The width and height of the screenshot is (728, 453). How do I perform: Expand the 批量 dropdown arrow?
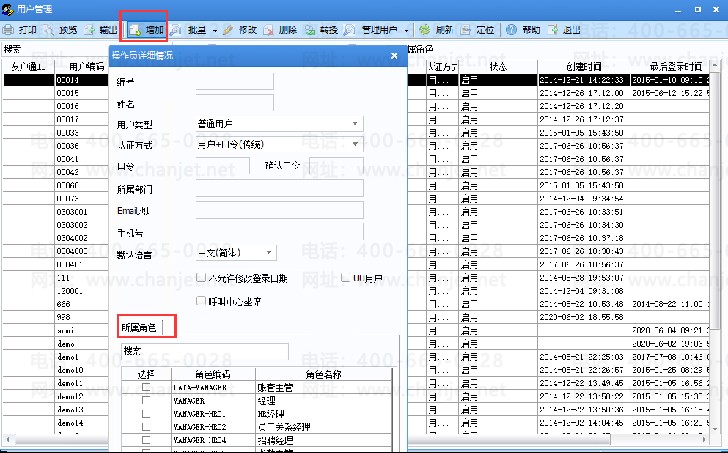click(x=214, y=31)
